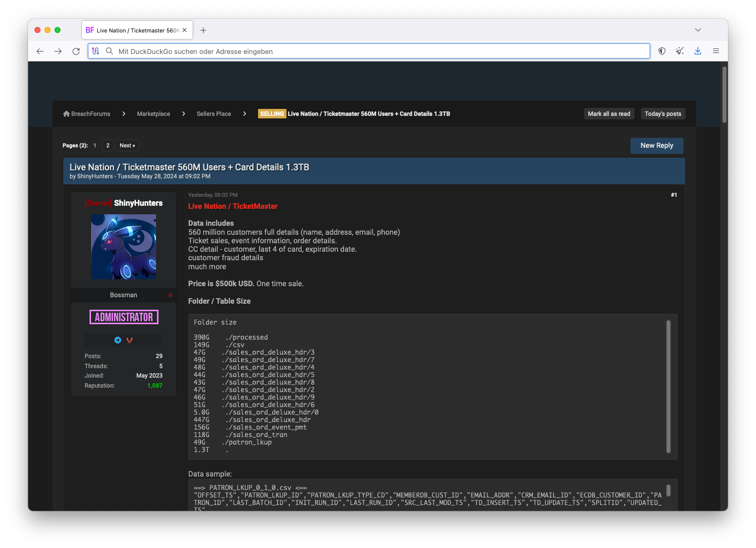Open the Sellers Place breadcrumb

(213, 114)
